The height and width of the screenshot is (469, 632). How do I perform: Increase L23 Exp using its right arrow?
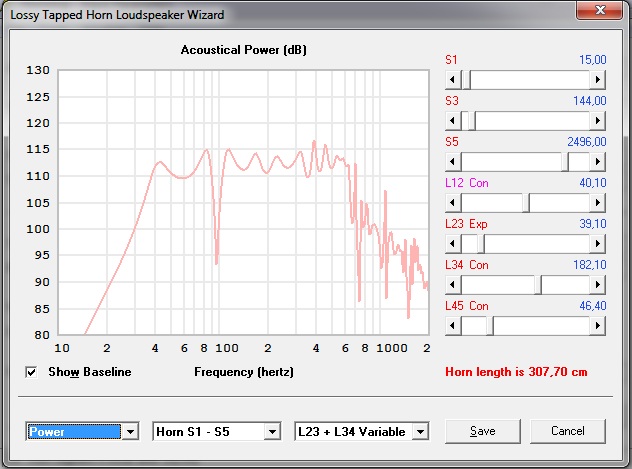tap(597, 243)
